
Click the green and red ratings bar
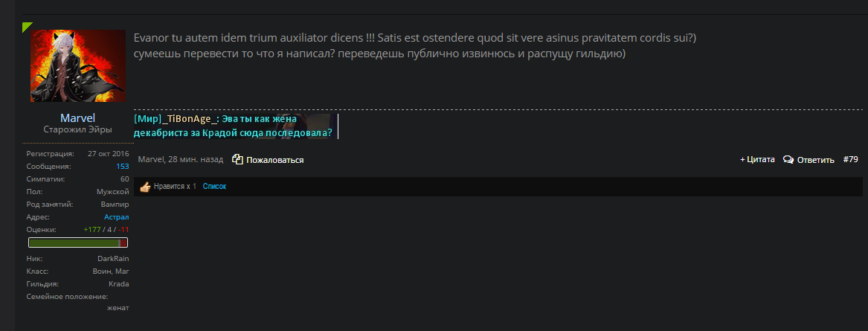(x=78, y=242)
